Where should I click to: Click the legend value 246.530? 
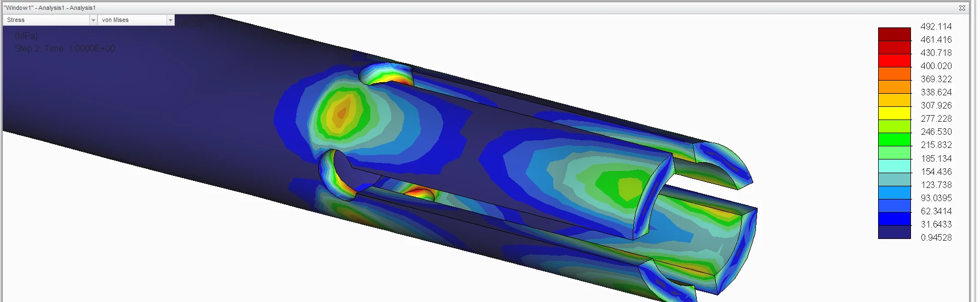[x=936, y=132]
